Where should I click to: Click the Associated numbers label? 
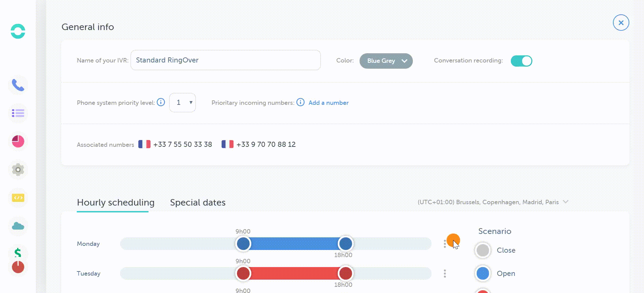(106, 145)
